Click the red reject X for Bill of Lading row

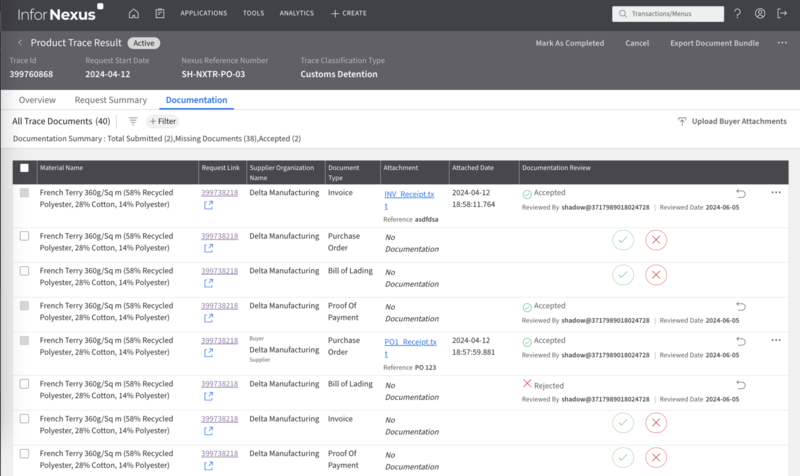655,275
